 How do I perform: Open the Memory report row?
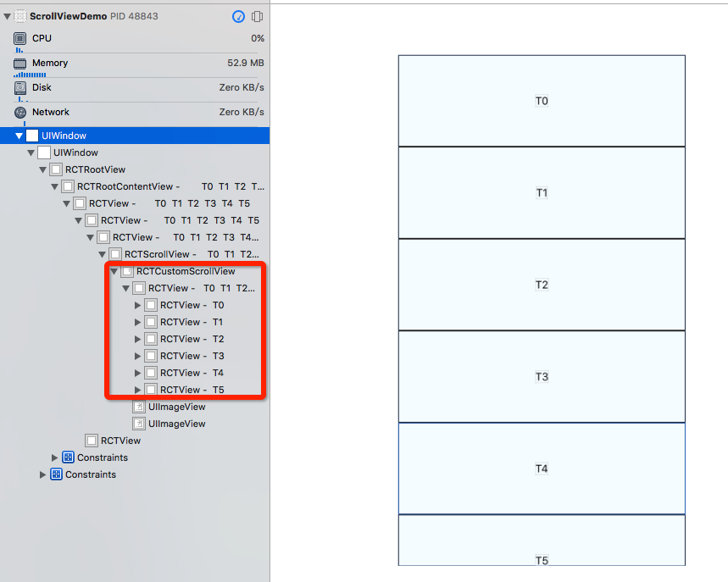point(135,65)
